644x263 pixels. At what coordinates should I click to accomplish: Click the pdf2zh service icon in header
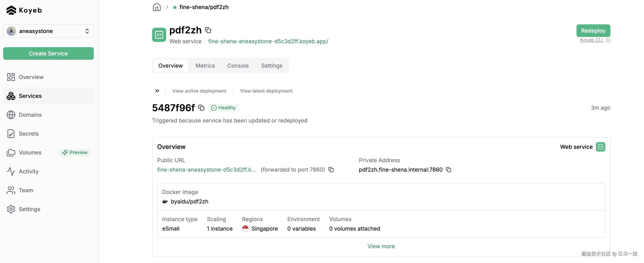point(159,35)
